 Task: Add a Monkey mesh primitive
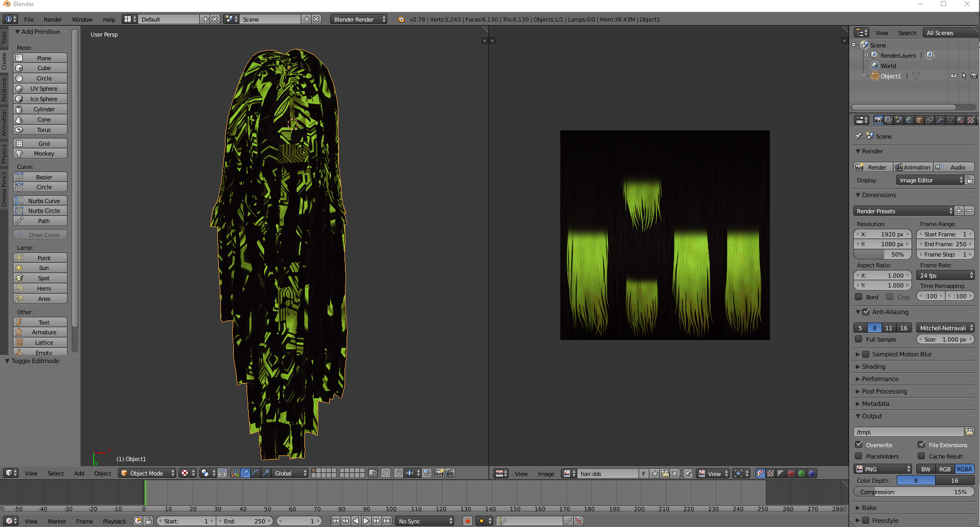coord(40,153)
